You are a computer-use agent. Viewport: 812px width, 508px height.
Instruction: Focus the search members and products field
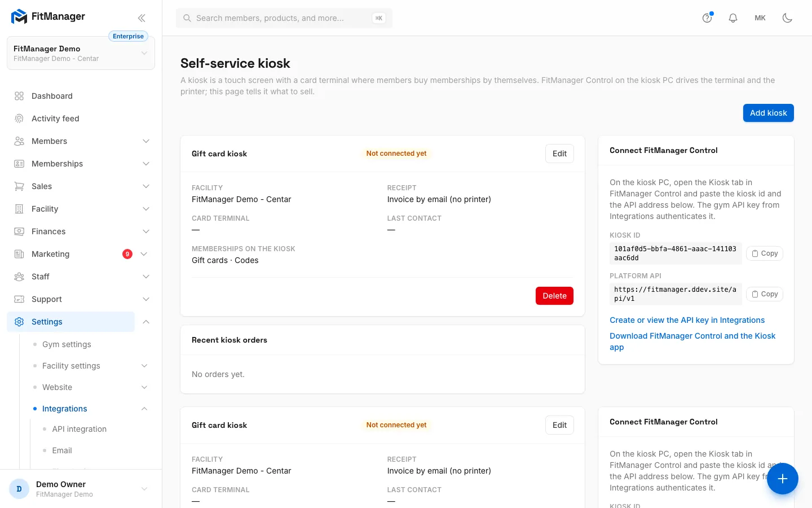click(284, 18)
